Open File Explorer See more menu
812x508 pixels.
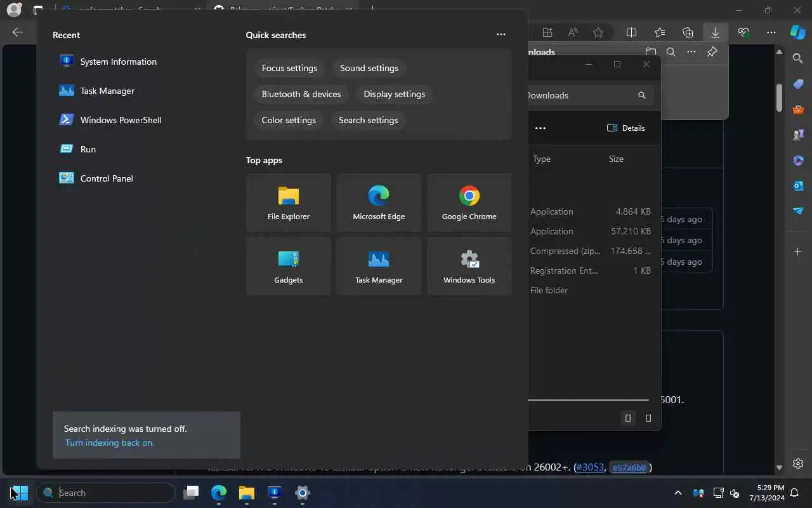540,128
